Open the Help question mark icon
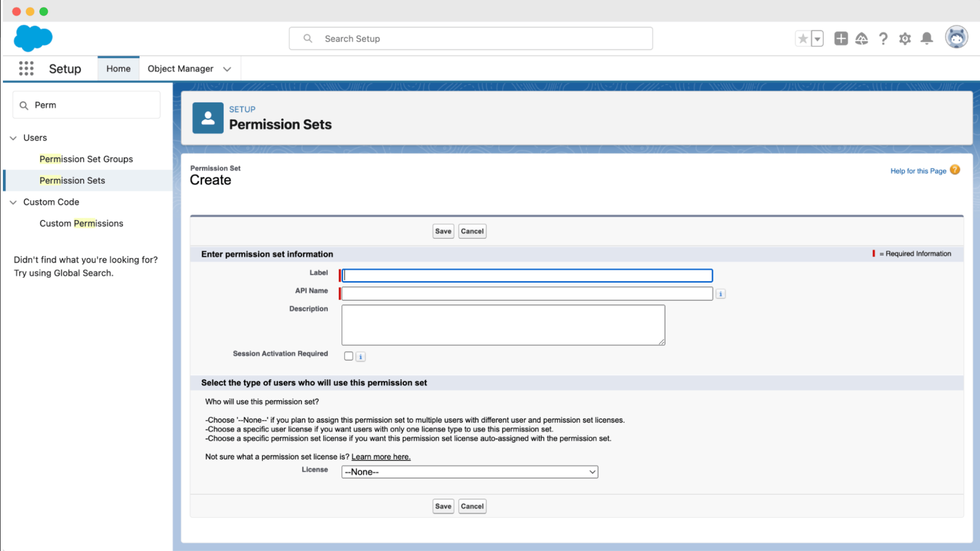 [883, 38]
